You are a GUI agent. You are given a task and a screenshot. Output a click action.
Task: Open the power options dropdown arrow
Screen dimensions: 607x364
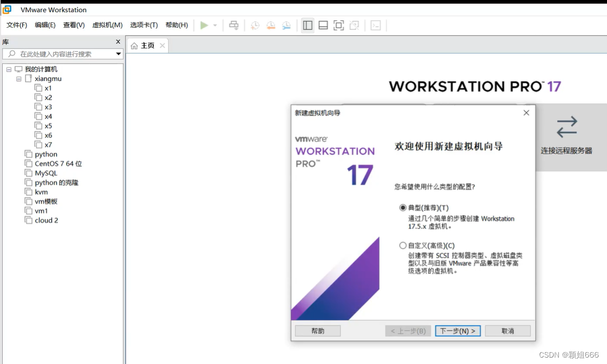coord(215,26)
